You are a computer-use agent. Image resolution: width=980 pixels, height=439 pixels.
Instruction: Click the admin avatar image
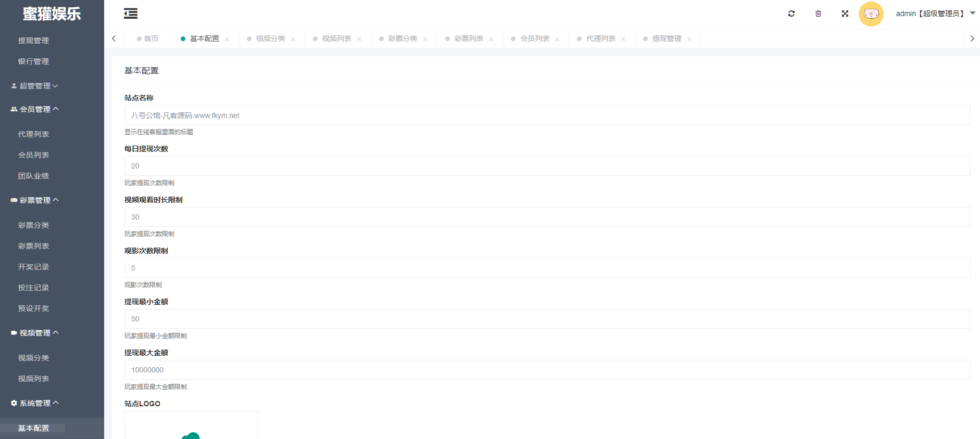[871, 14]
